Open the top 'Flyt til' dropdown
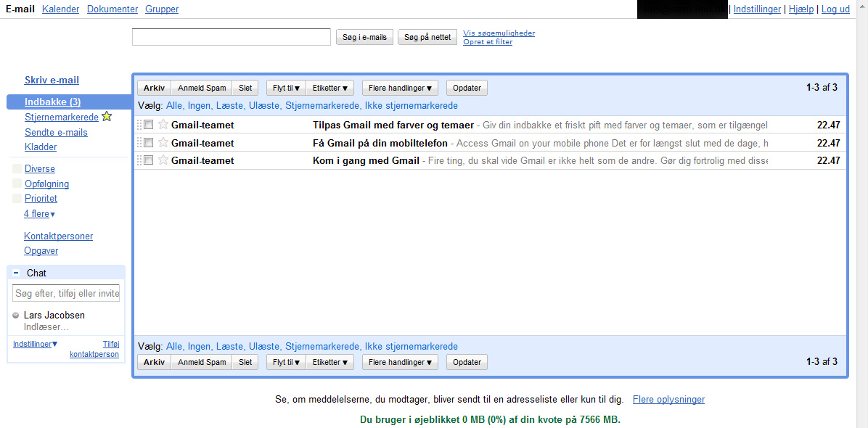 click(286, 88)
